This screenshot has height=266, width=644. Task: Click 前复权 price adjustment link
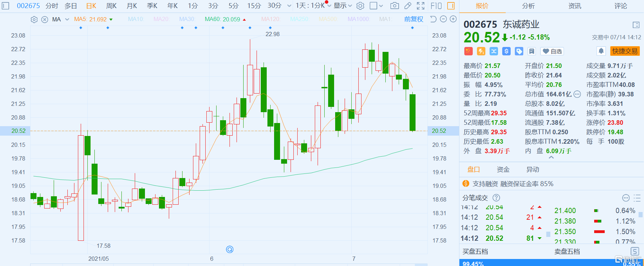click(x=413, y=19)
